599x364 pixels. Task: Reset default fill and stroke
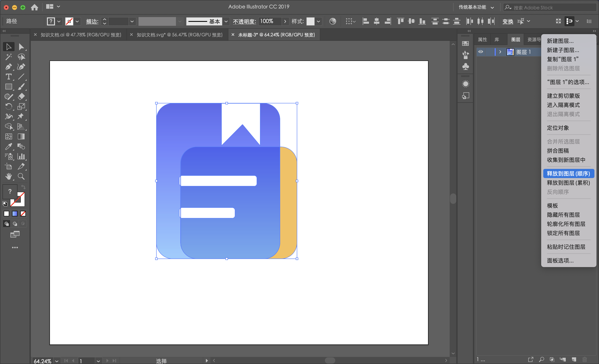click(x=5, y=204)
